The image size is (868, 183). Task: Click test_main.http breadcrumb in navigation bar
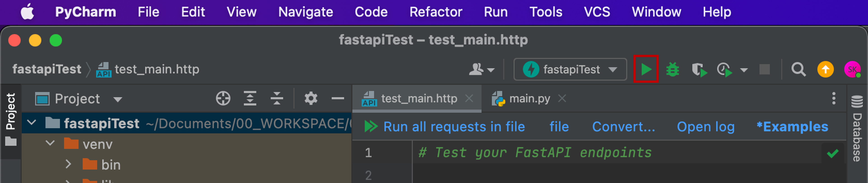[148, 69]
